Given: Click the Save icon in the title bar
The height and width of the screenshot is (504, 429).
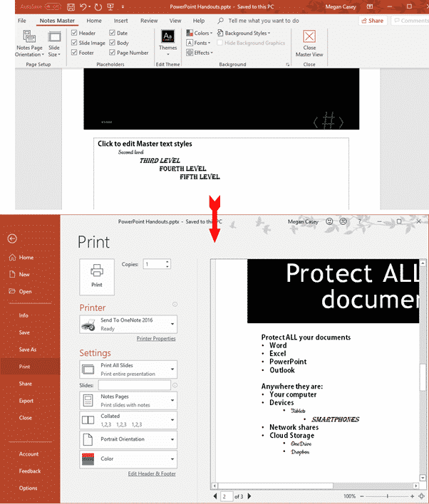Looking at the screenshot, I should 71,7.
